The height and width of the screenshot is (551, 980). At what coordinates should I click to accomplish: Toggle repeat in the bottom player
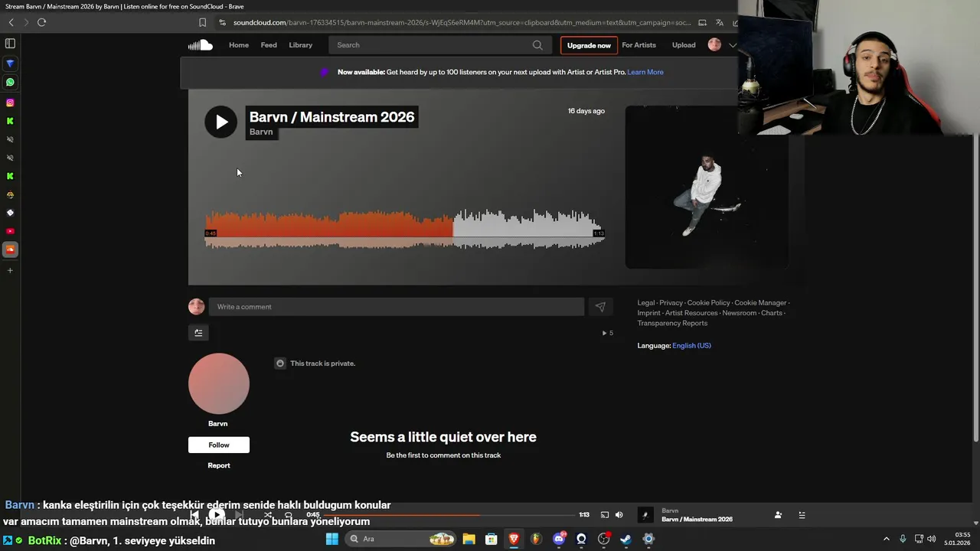[x=289, y=515]
